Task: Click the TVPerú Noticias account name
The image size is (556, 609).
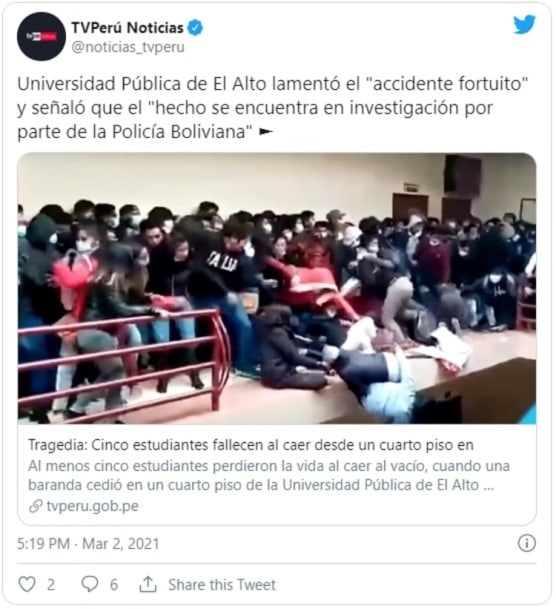Action: tap(127, 28)
